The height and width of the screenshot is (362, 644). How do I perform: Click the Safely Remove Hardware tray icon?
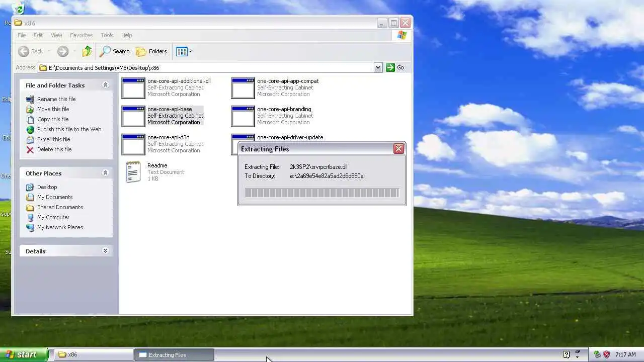pyautogui.click(x=597, y=354)
